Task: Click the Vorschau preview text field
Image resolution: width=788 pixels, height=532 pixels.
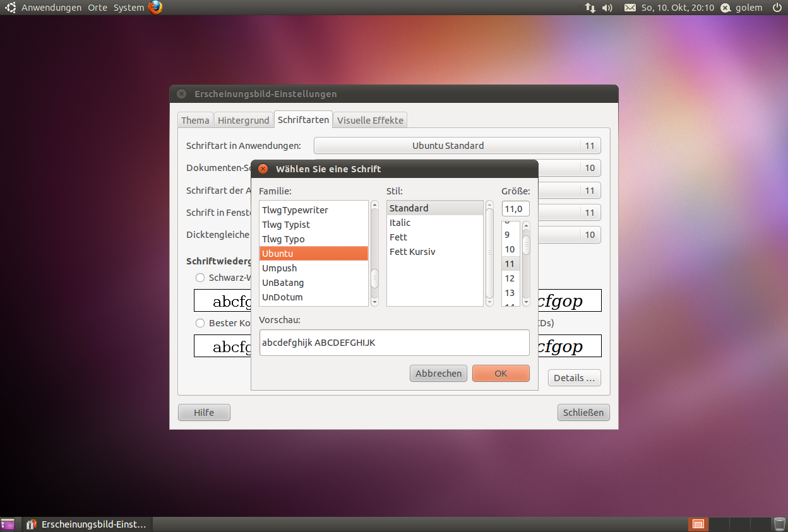Action: [395, 343]
